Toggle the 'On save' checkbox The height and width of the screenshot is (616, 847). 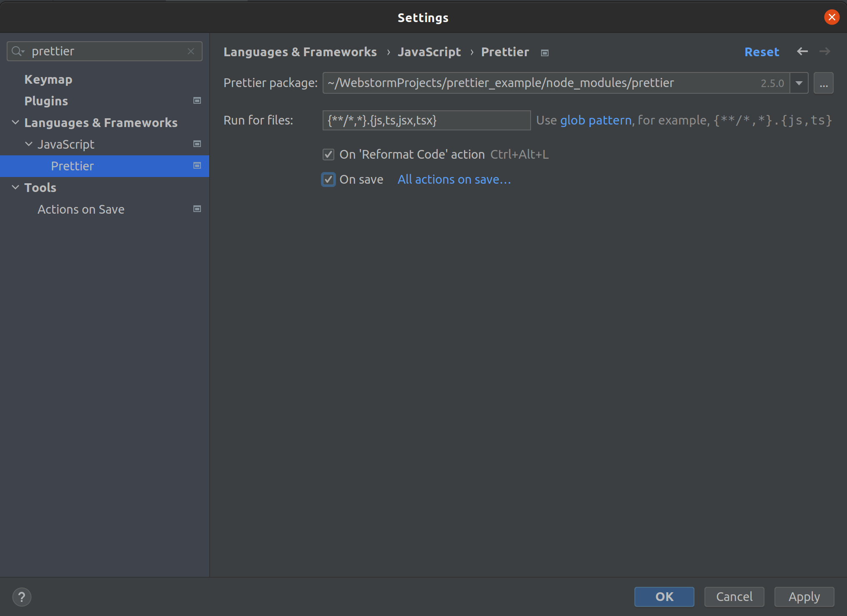pos(328,180)
